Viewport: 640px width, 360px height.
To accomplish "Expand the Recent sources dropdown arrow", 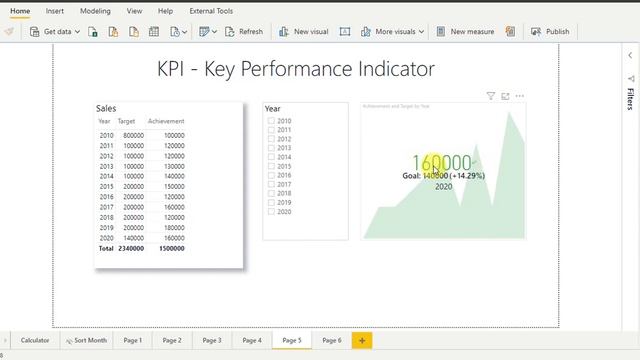I will click(x=184, y=31).
